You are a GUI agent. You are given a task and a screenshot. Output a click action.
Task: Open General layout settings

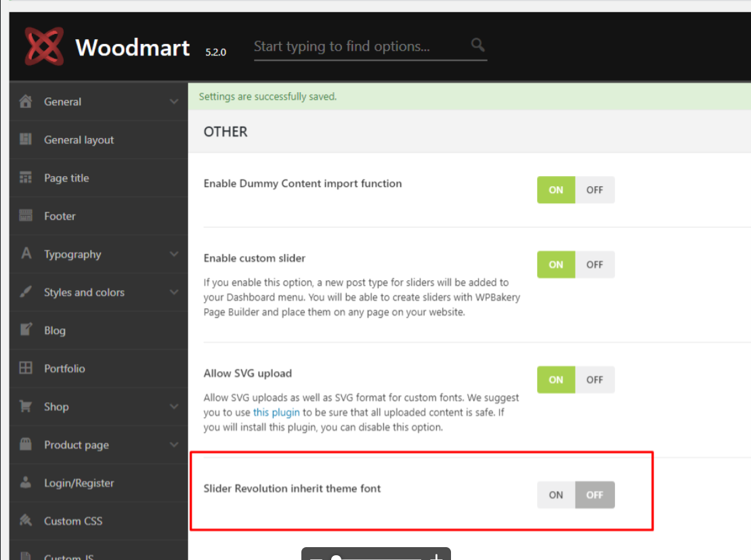(x=99, y=140)
